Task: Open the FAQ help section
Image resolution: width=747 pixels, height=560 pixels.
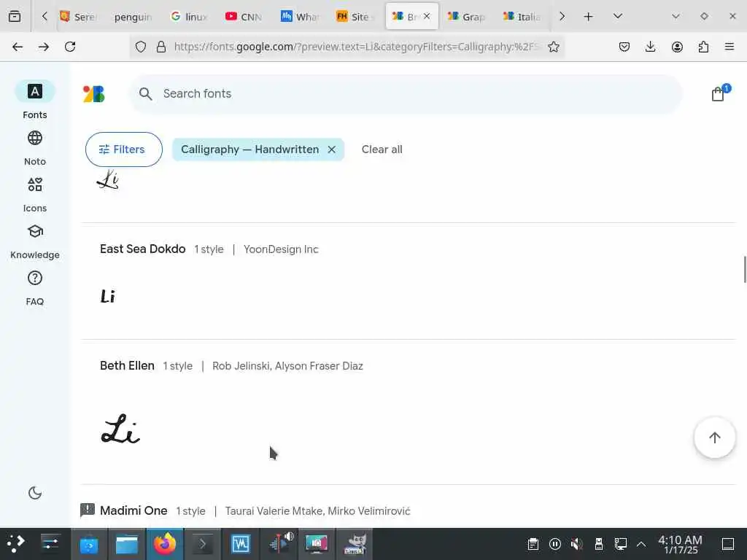Action: [35, 287]
